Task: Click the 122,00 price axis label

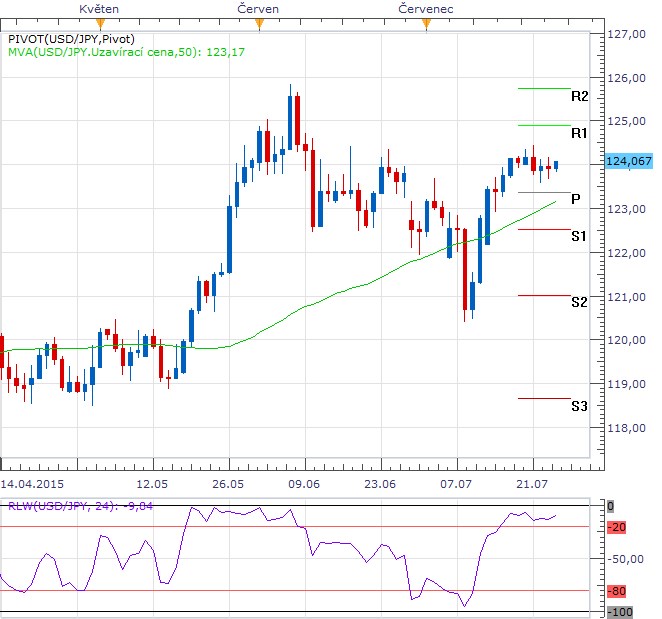Action: click(x=627, y=253)
